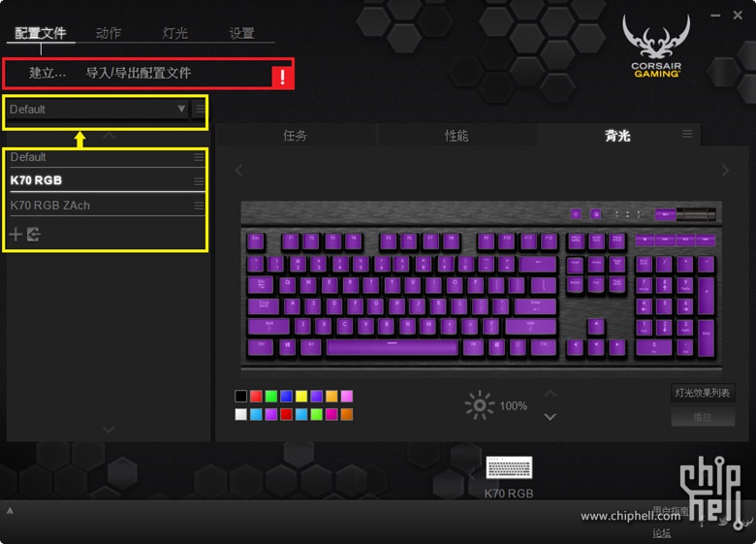Click the brightness sun icon

(479, 405)
